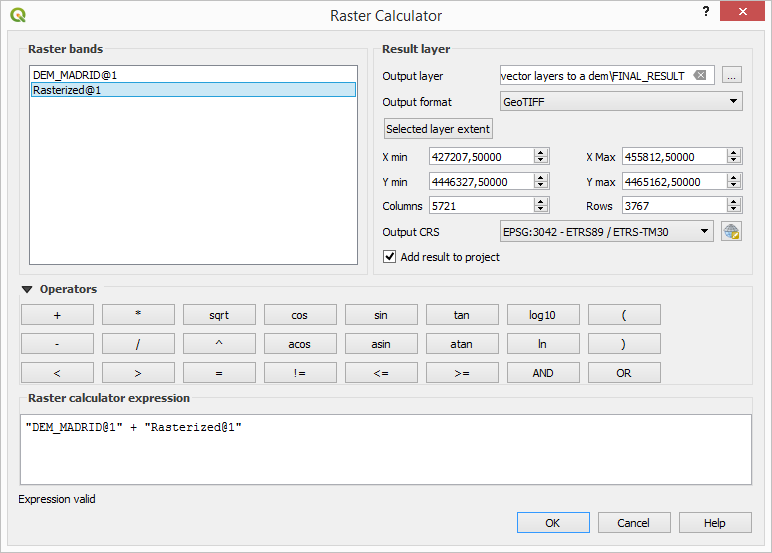Select the DEM_MADRID@1 raster band
The width and height of the screenshot is (772, 553).
75,75
